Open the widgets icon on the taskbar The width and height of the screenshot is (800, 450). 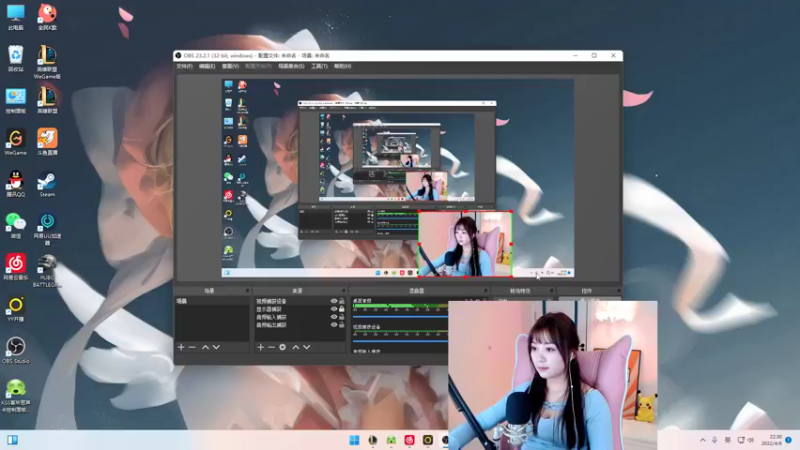point(12,440)
